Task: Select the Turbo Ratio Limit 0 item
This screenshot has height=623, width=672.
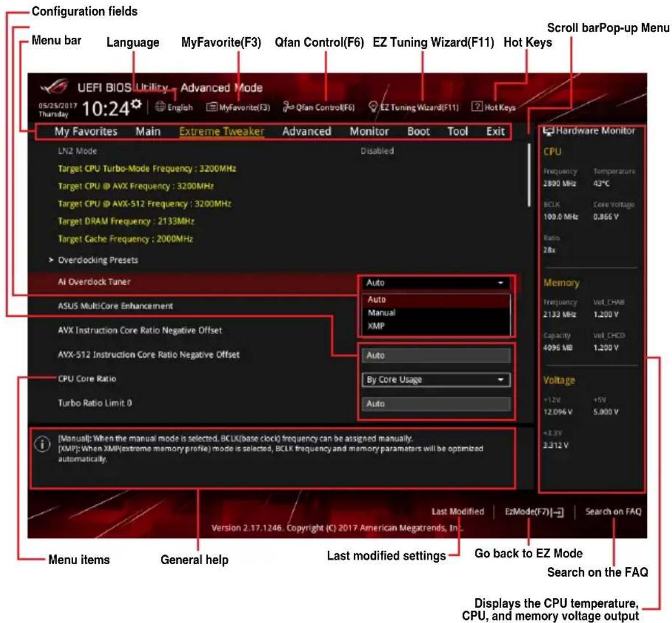Action: [x=95, y=403]
